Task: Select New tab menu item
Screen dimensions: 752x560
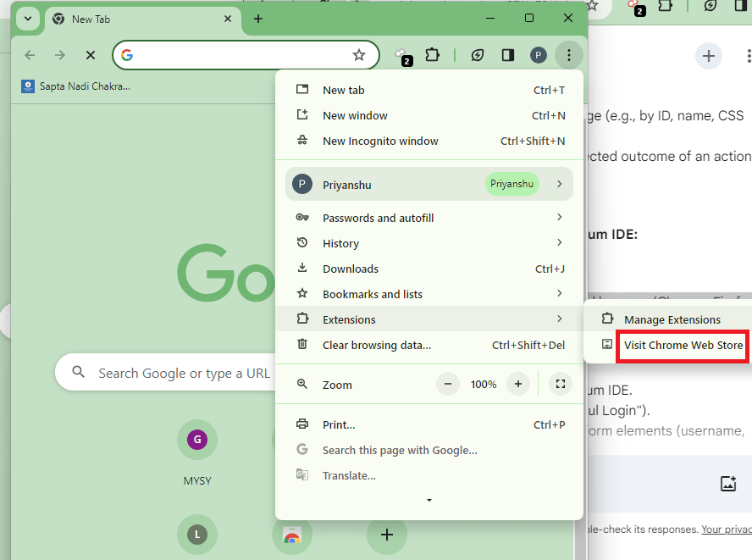Action: pos(429,90)
